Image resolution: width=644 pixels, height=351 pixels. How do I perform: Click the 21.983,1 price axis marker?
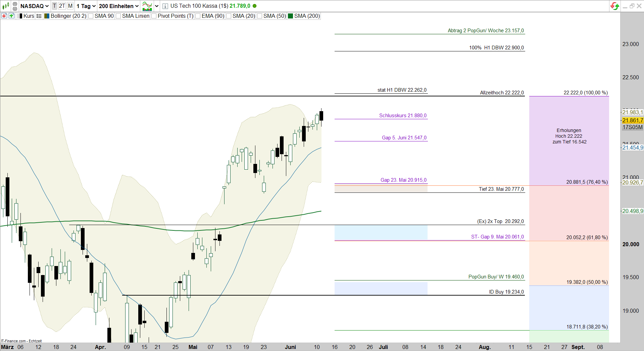[x=633, y=112]
